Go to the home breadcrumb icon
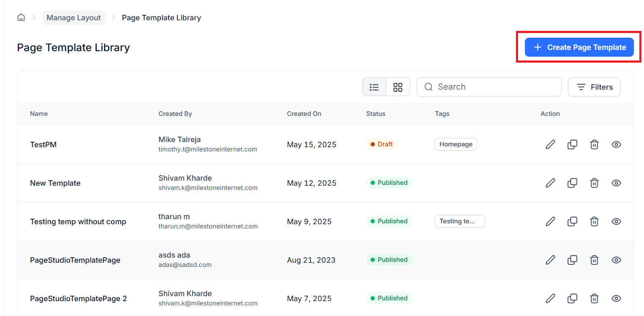The width and height of the screenshot is (644, 316). point(21,18)
